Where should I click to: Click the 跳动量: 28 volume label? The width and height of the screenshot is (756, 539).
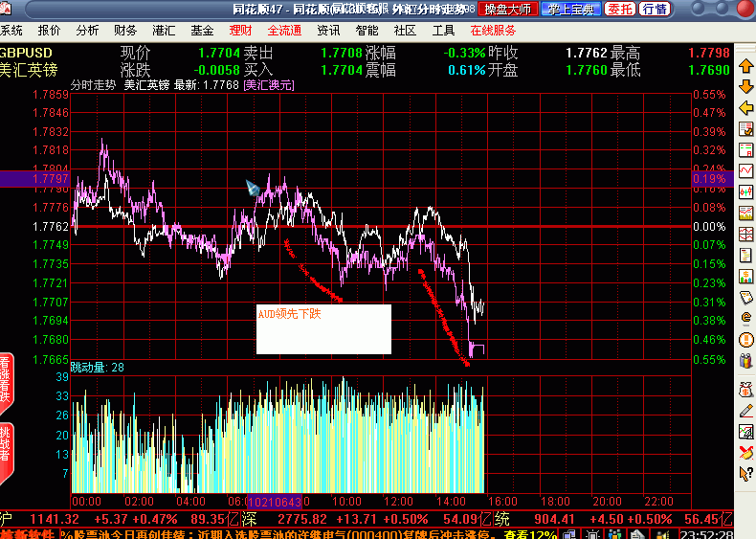coord(98,368)
